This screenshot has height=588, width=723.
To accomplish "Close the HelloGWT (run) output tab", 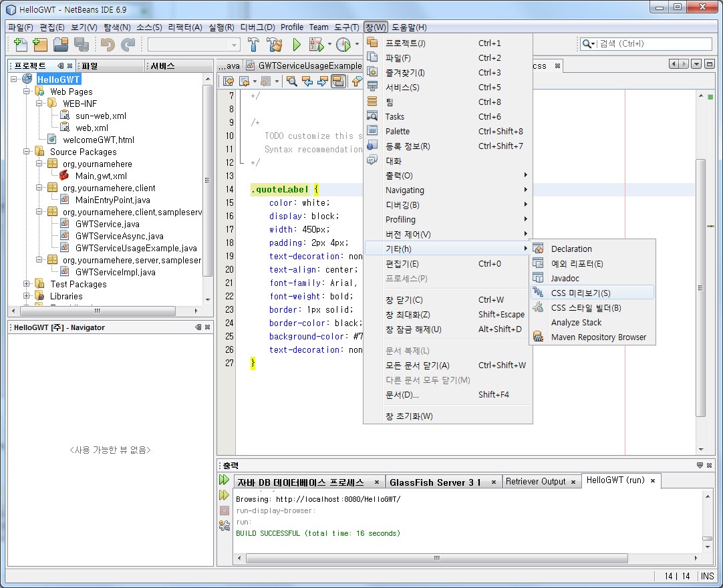I will [x=653, y=480].
